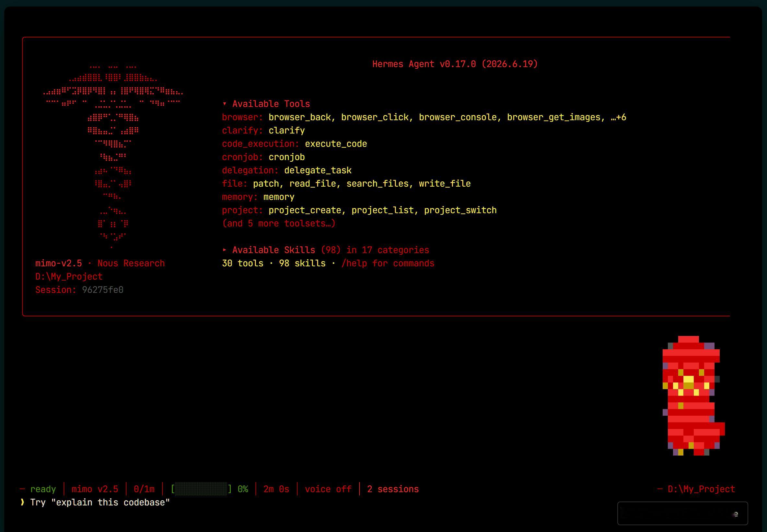Open '(and 5 more toolsets…)' entry

click(x=279, y=223)
